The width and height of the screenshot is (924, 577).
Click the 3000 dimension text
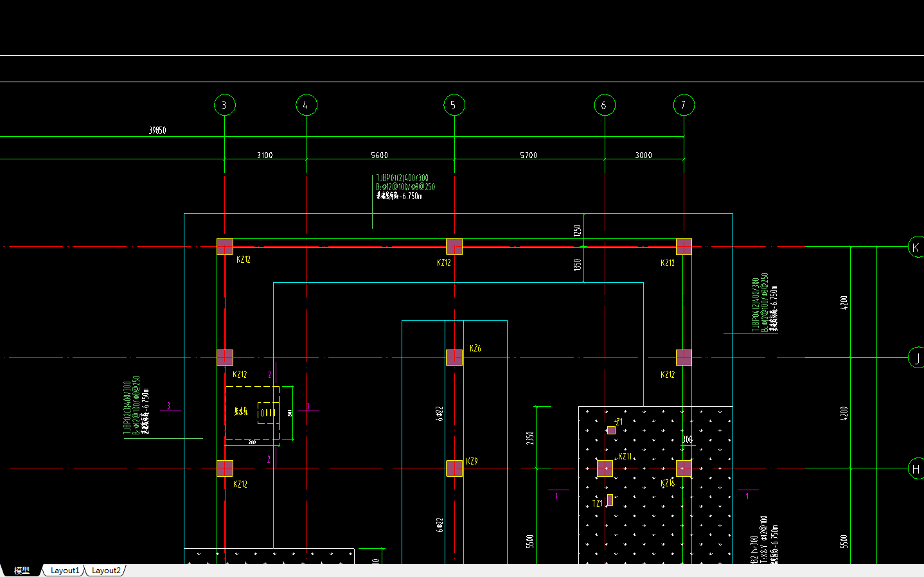click(x=643, y=155)
